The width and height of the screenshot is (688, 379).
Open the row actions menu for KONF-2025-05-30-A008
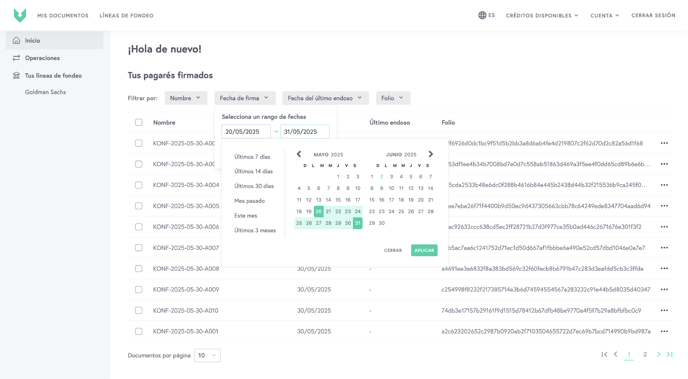coord(664,268)
